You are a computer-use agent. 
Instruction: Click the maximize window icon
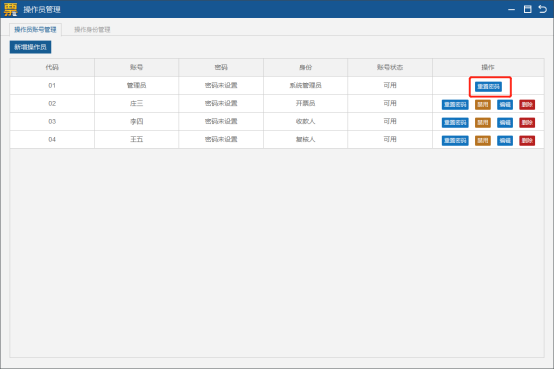click(x=527, y=9)
